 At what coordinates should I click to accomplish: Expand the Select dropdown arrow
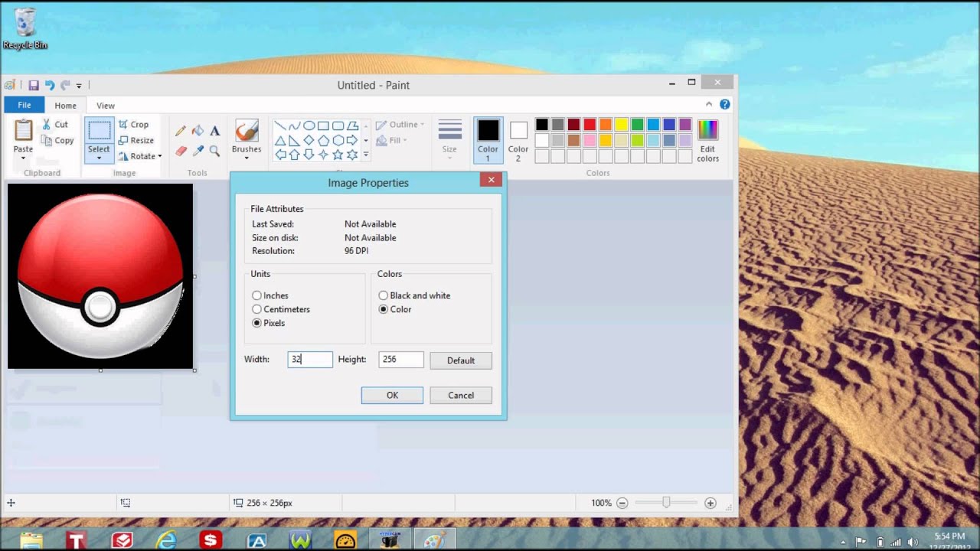99,157
